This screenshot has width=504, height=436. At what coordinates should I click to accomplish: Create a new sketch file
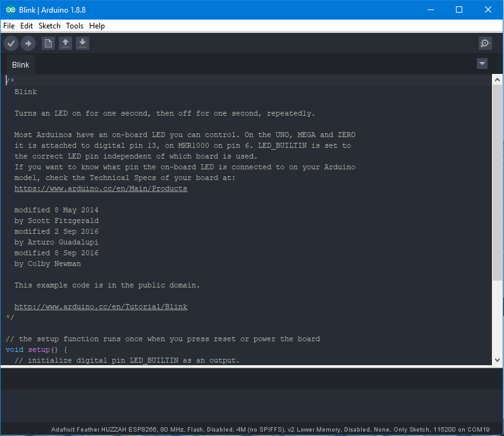[48, 44]
